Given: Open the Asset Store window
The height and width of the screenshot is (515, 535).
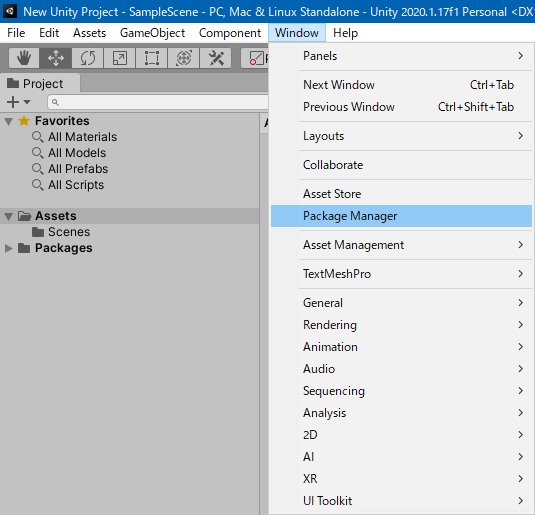Looking at the screenshot, I should [401, 194].
